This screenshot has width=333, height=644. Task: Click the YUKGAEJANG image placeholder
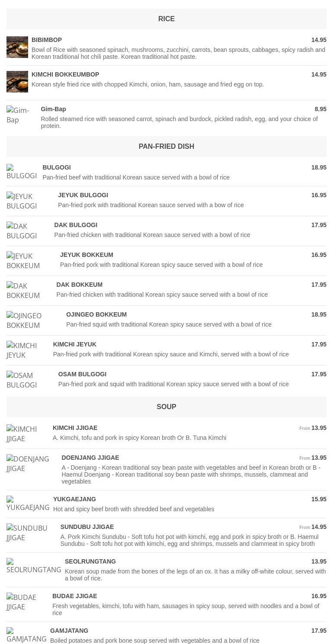click(x=28, y=504)
